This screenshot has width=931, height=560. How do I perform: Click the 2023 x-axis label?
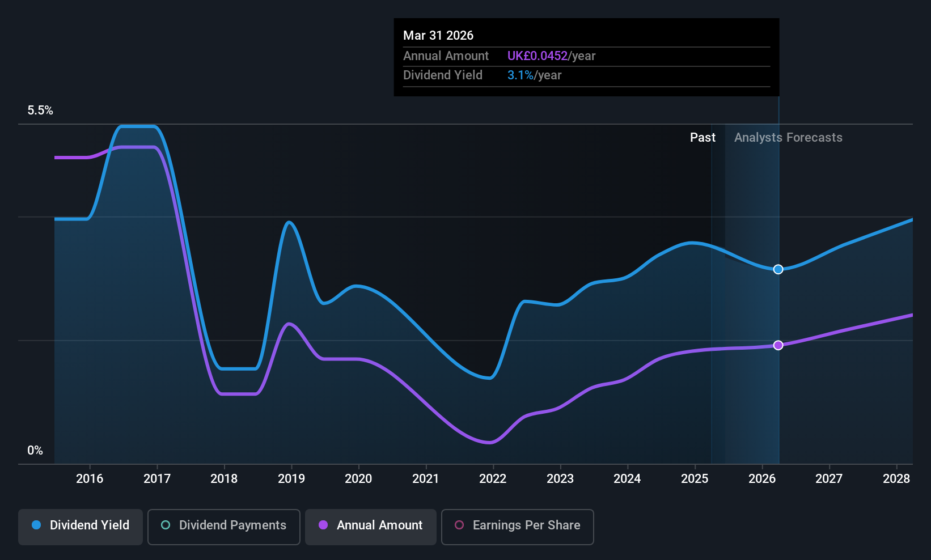(x=560, y=479)
